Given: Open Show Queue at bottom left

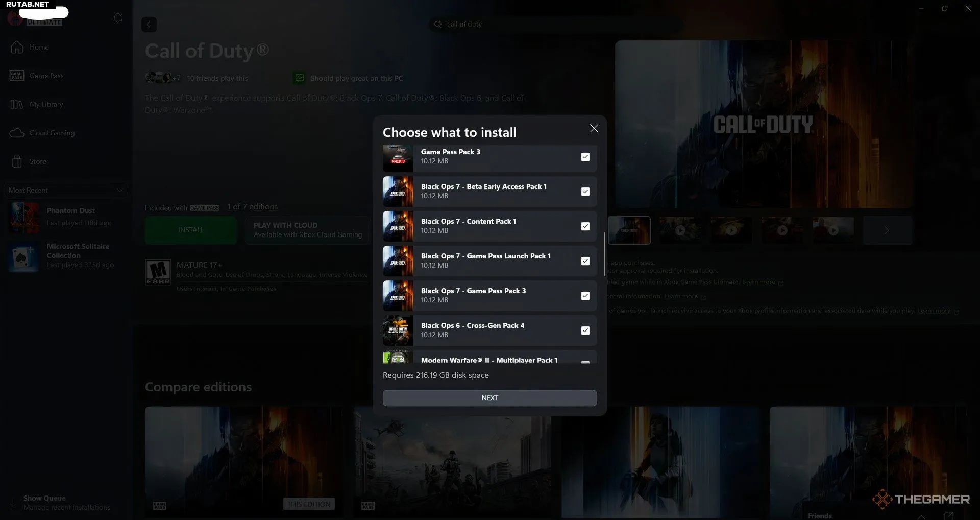Looking at the screenshot, I should click(65, 503).
